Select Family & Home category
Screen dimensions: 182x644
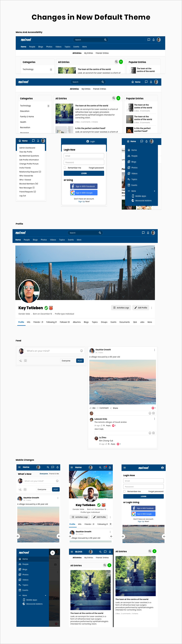pos(27,116)
